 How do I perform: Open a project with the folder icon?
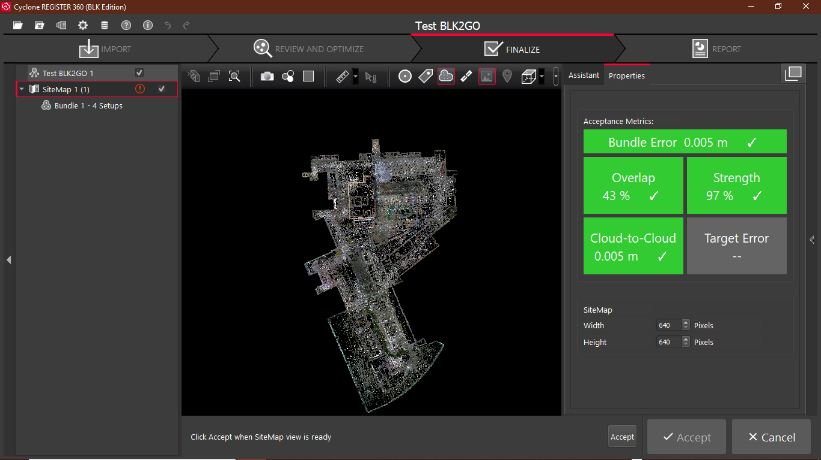(17, 25)
